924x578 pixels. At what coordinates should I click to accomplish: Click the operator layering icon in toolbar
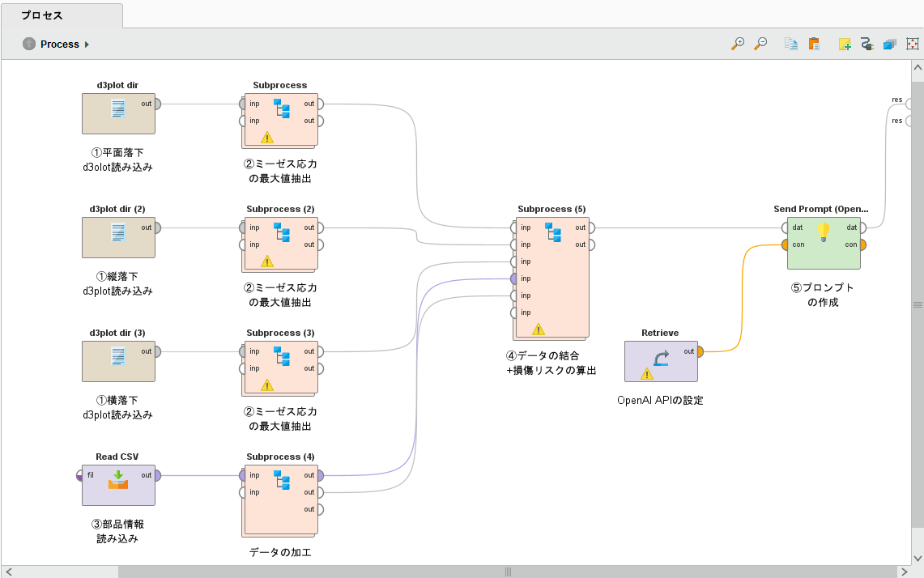(x=890, y=44)
